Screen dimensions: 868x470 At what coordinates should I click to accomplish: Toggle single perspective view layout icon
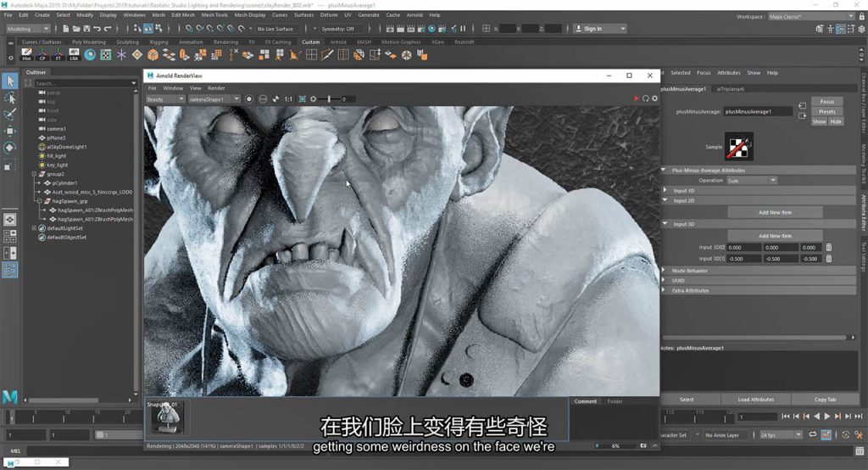point(10,220)
